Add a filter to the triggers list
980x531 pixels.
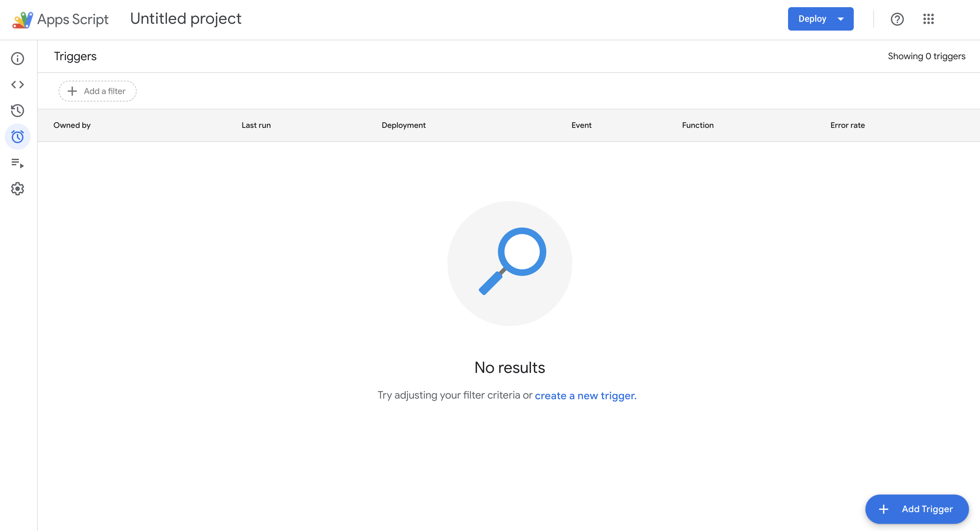[97, 91]
